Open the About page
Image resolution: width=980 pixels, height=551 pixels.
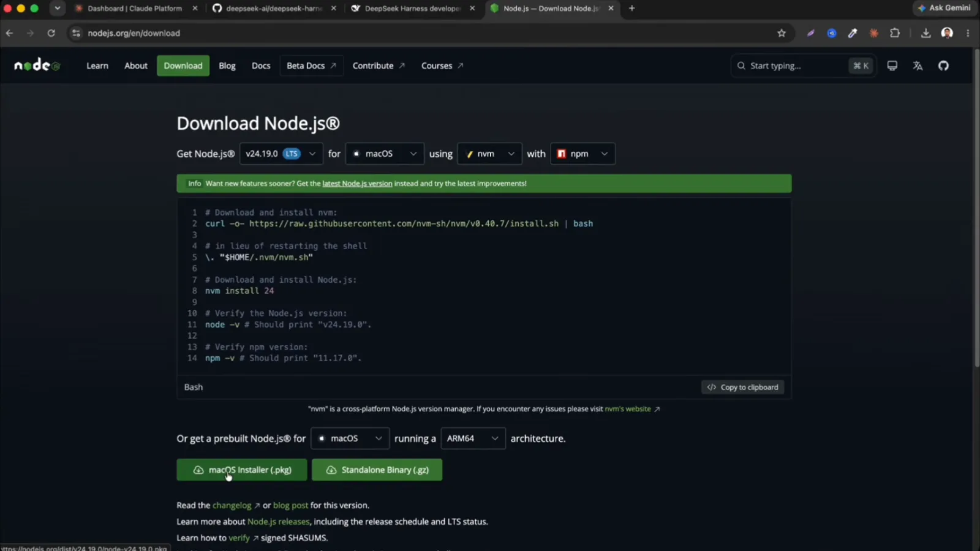click(x=136, y=66)
